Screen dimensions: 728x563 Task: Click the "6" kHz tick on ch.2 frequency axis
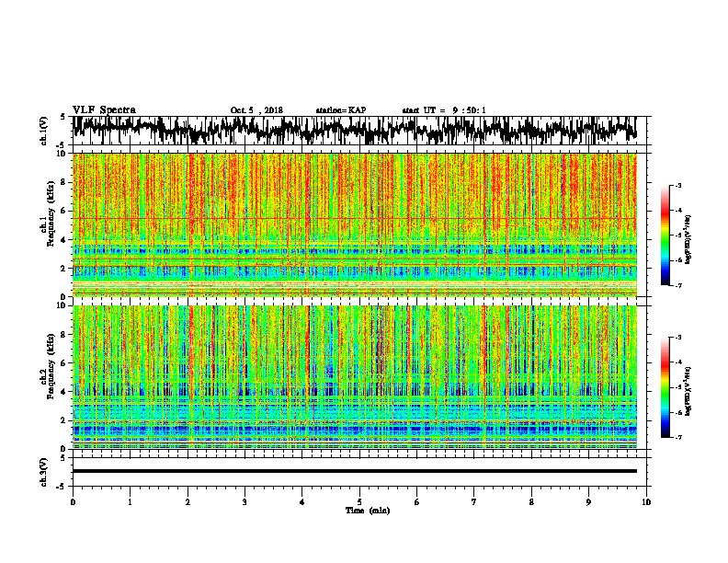63,363
